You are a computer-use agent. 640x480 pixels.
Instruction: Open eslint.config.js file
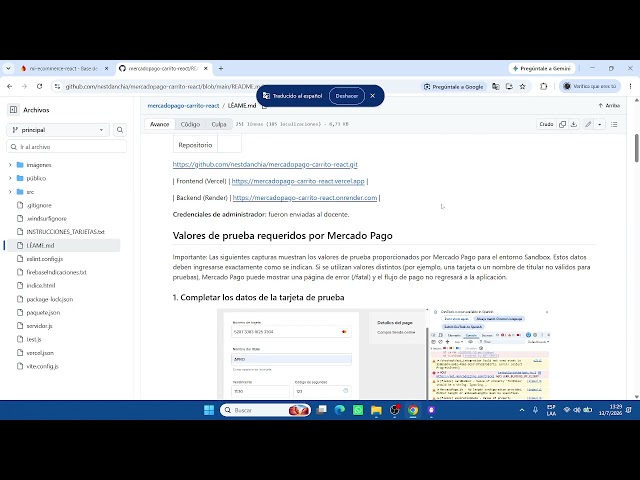44,259
